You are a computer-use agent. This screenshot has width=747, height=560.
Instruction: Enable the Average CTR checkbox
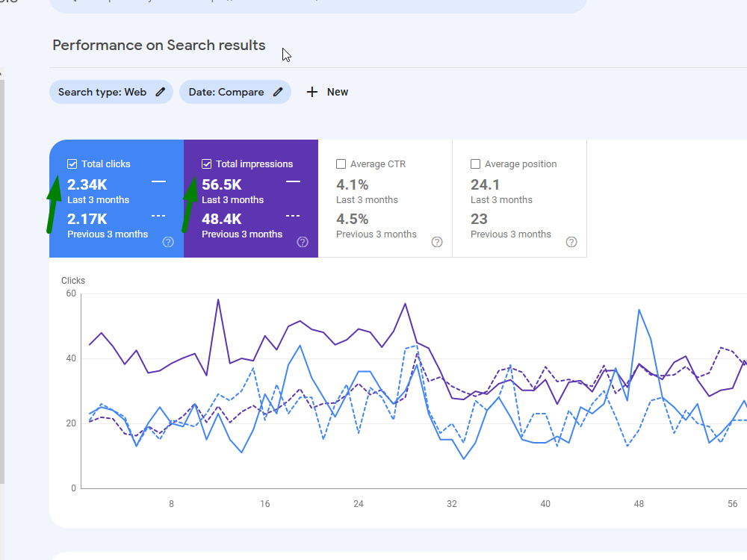(341, 164)
